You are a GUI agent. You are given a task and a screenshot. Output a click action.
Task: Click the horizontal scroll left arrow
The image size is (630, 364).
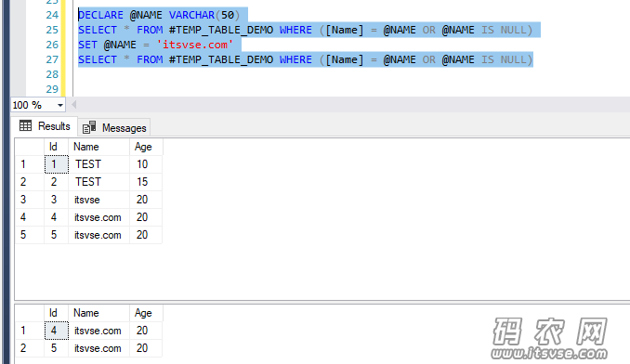point(74,105)
